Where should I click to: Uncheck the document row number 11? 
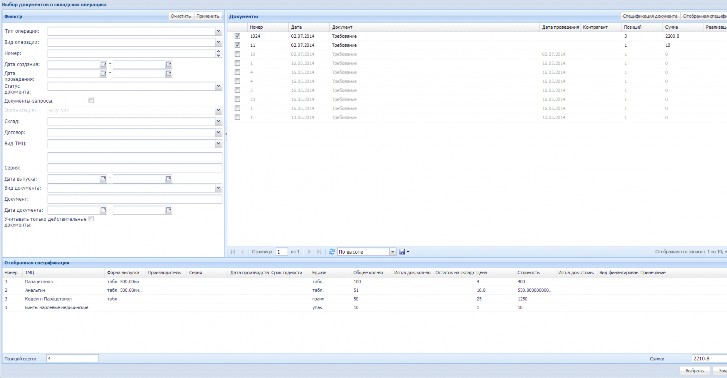click(237, 45)
